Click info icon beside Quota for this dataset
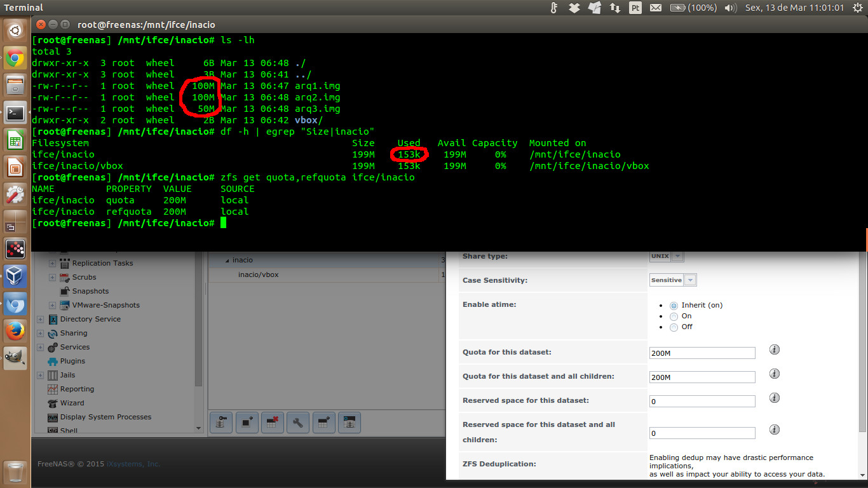Viewport: 868px width, 488px height. (775, 349)
